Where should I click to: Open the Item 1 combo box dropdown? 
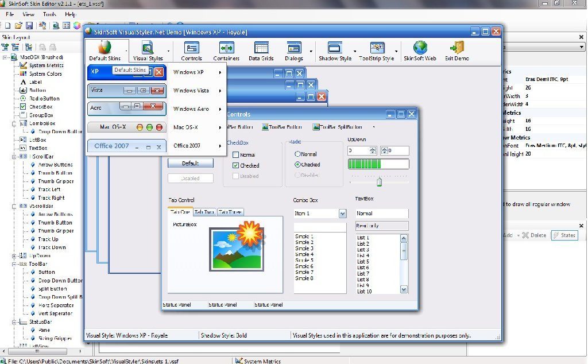pos(342,214)
